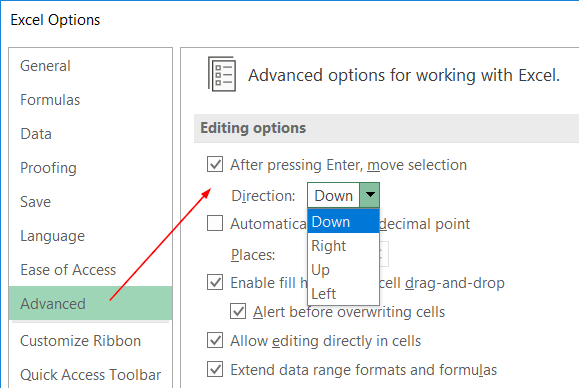Viewport: 579px width, 388px height.
Task: Pick Left in the direction list
Action: coord(343,294)
